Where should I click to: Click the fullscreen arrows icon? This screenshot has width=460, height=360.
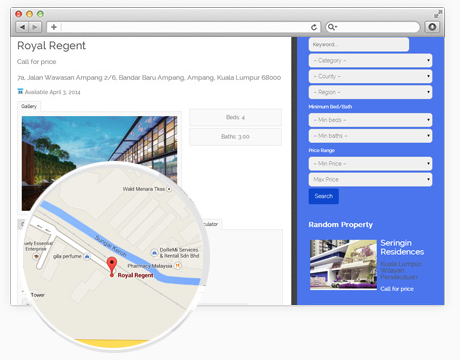(x=438, y=14)
